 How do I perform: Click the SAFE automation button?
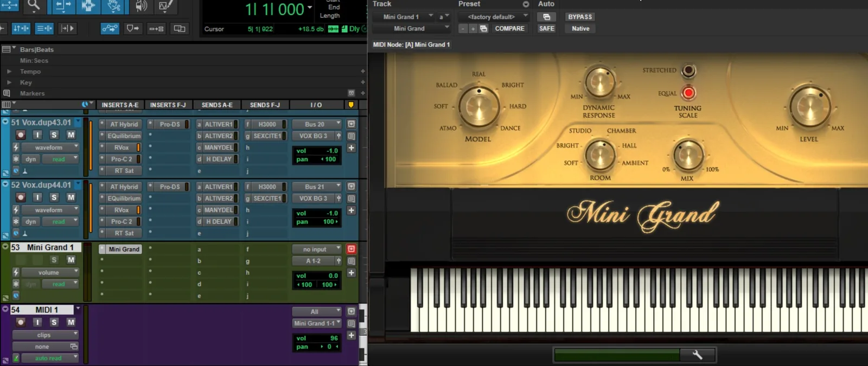pyautogui.click(x=546, y=29)
